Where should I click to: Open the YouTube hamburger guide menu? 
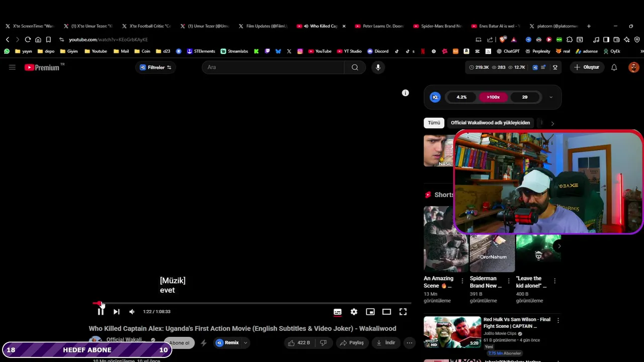12,67
